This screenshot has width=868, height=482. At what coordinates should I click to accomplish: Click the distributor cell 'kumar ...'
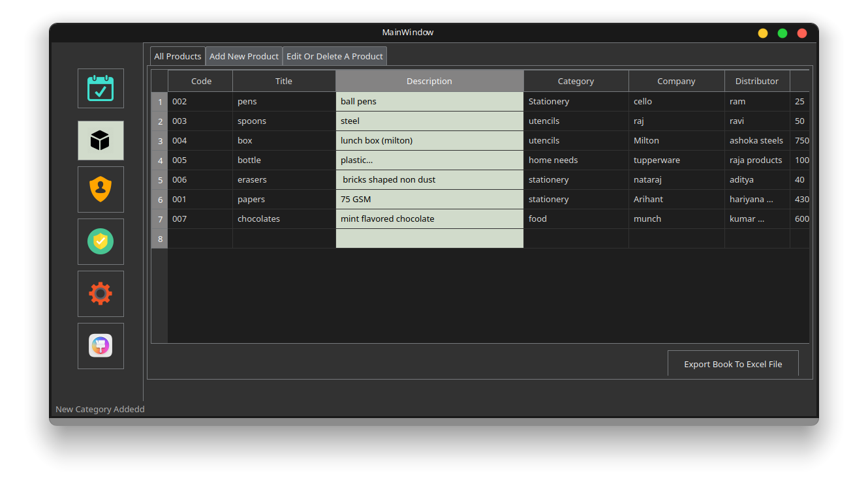pos(758,219)
